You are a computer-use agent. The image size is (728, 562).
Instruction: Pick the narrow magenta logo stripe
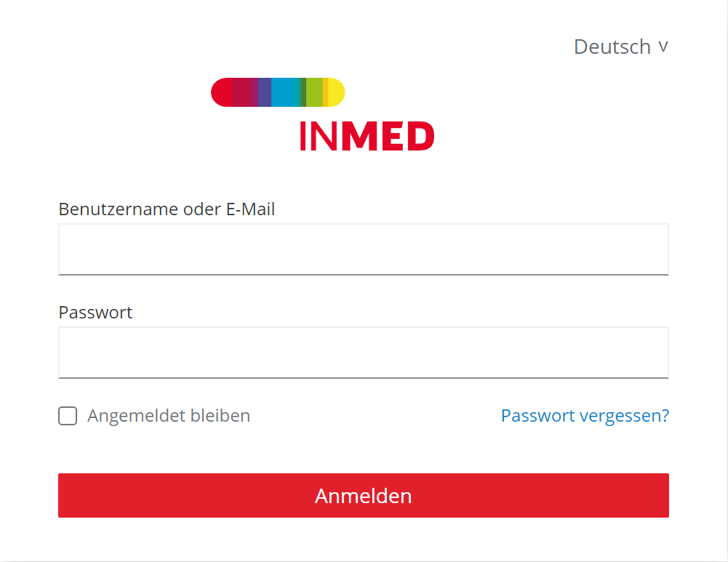tap(254, 92)
